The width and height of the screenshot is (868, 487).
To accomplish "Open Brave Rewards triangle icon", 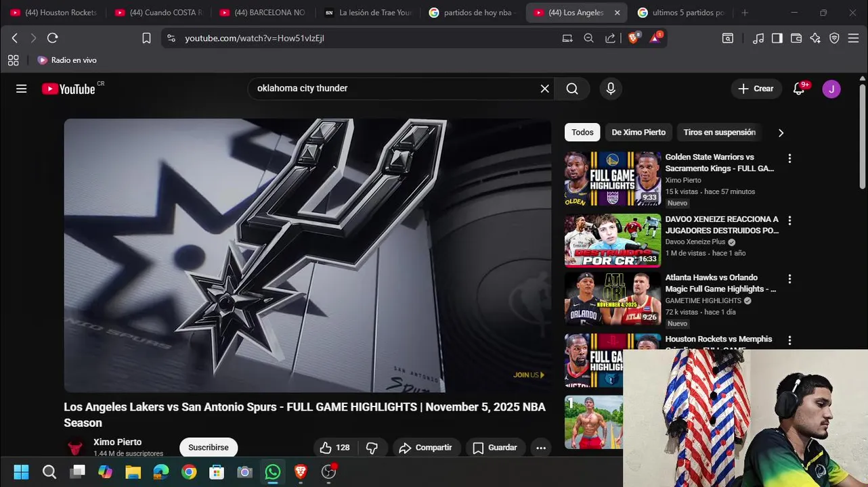I will point(656,38).
